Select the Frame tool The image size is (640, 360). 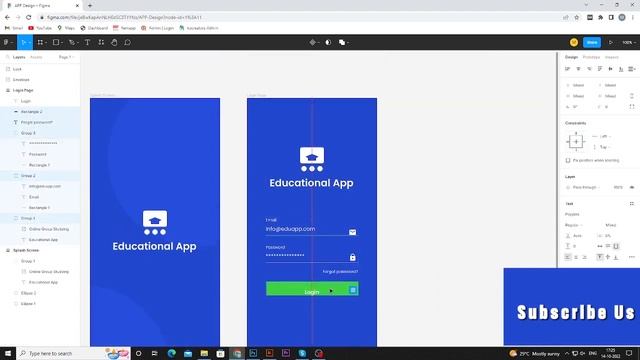coord(40,42)
